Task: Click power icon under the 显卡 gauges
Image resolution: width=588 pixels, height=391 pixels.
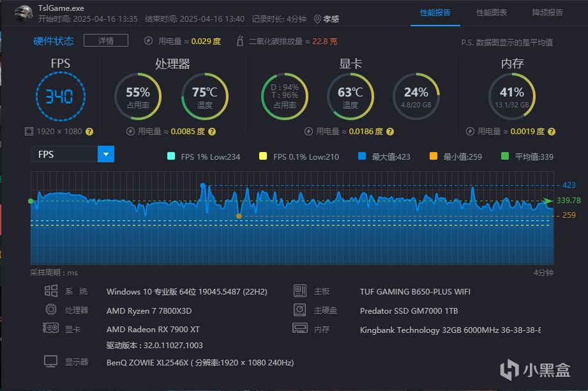Action: 308,132
